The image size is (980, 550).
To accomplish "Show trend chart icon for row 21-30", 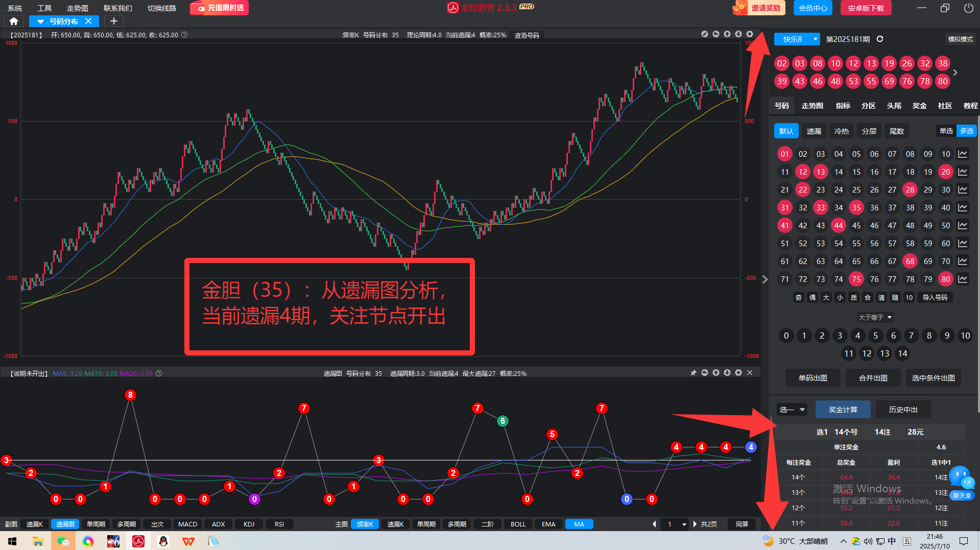I will pos(963,189).
